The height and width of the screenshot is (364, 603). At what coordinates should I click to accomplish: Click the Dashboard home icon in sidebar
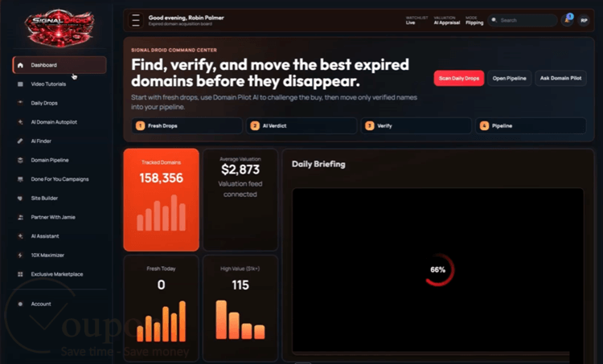[20, 65]
